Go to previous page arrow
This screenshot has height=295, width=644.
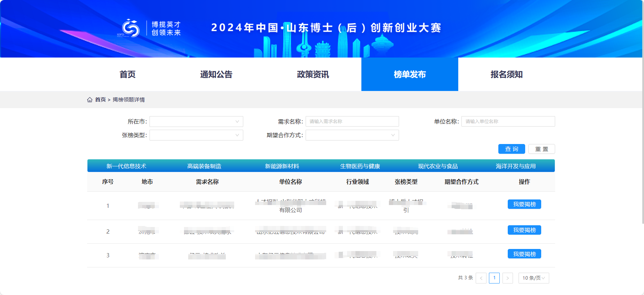point(481,278)
